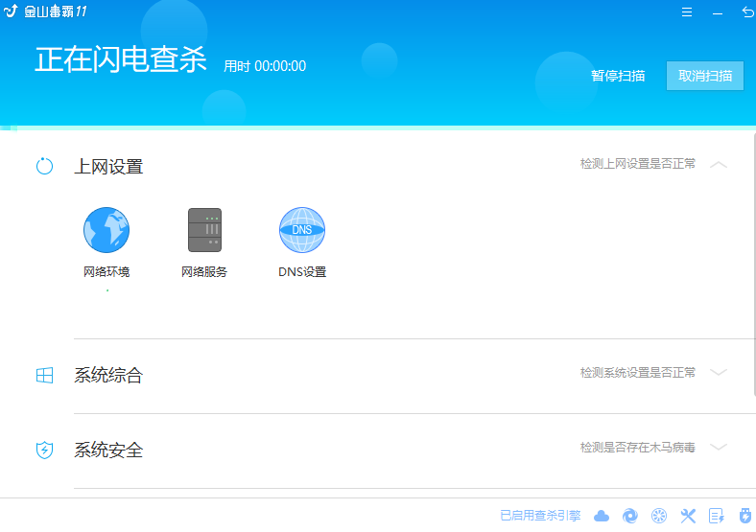
Task: Click the cloud engine icon in status bar
Action: click(602, 516)
